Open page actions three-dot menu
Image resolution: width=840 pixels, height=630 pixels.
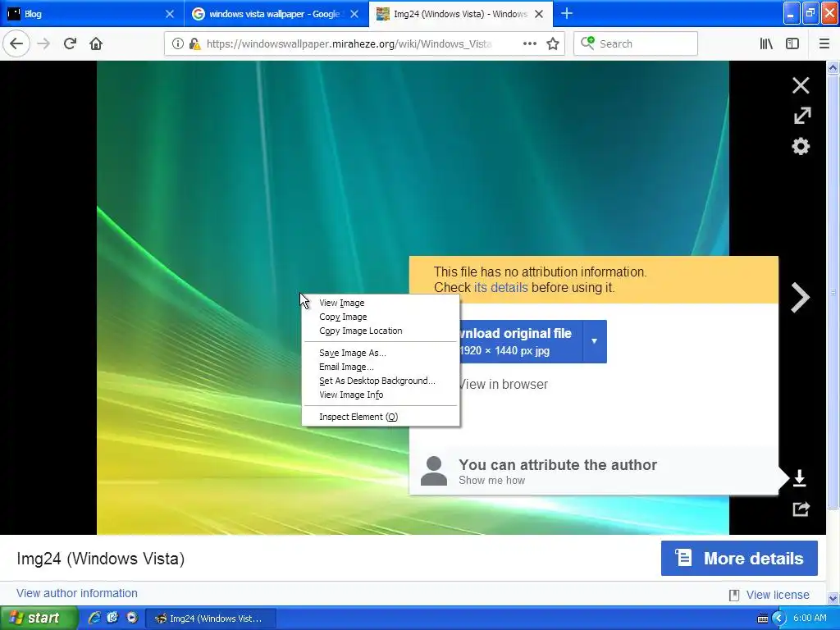[x=530, y=43]
